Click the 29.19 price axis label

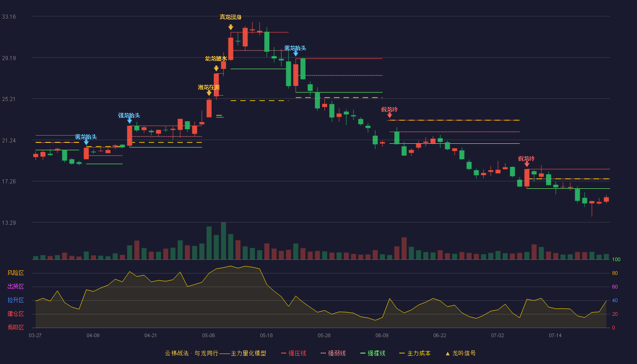point(9,58)
